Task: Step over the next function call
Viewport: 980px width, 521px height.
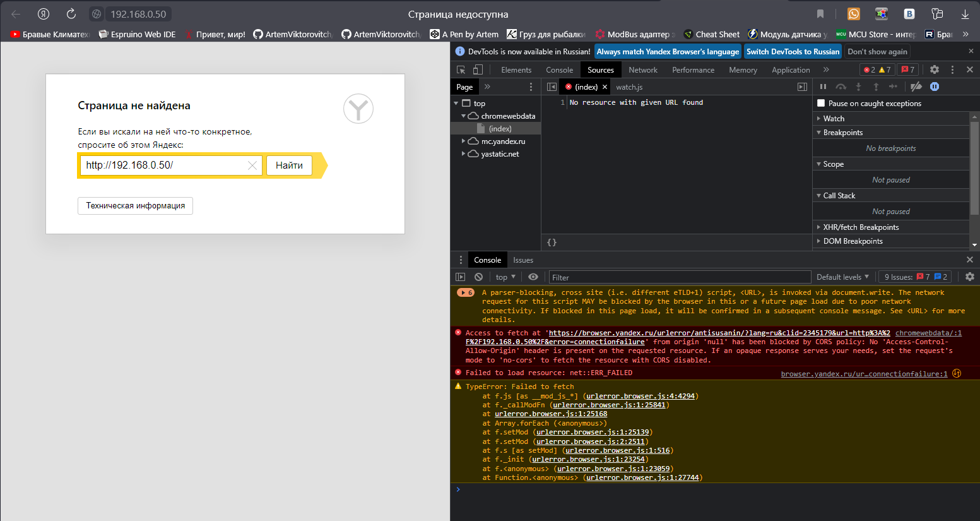Action: coord(841,87)
